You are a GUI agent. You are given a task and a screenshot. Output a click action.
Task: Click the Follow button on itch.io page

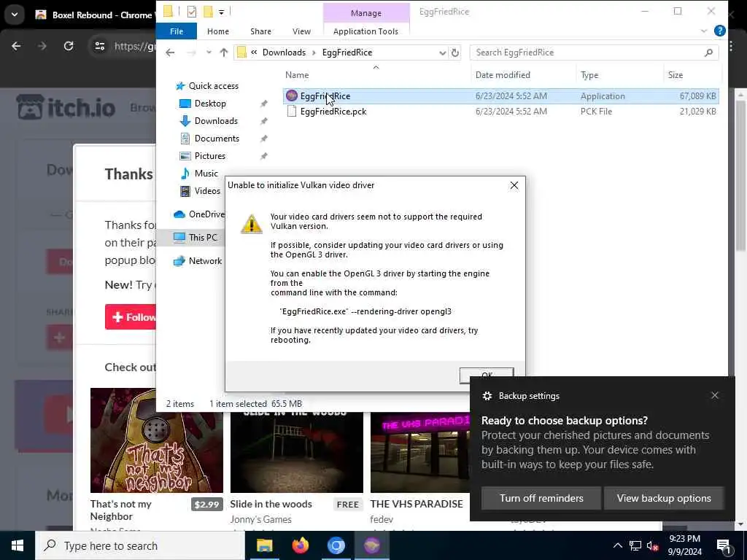click(x=131, y=317)
